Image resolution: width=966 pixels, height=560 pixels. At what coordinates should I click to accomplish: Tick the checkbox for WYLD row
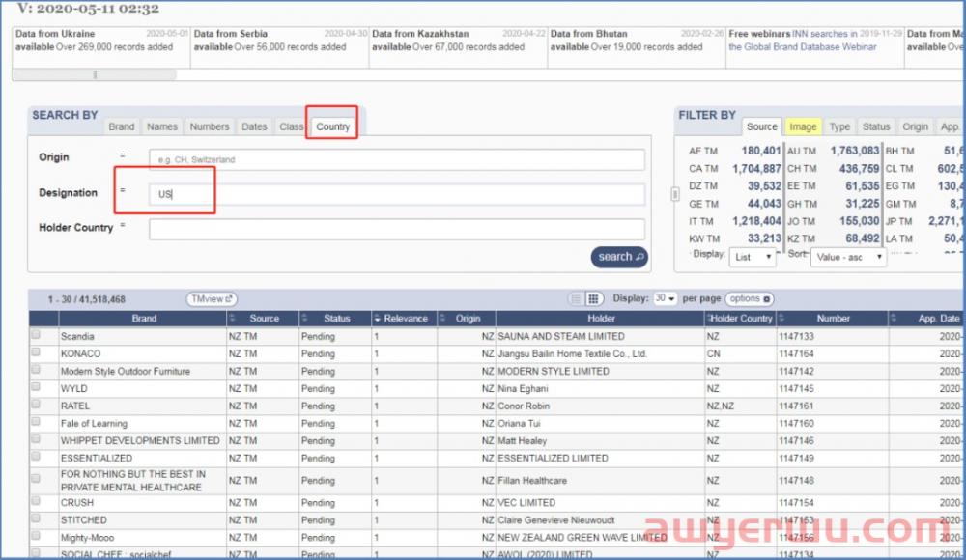click(36, 387)
